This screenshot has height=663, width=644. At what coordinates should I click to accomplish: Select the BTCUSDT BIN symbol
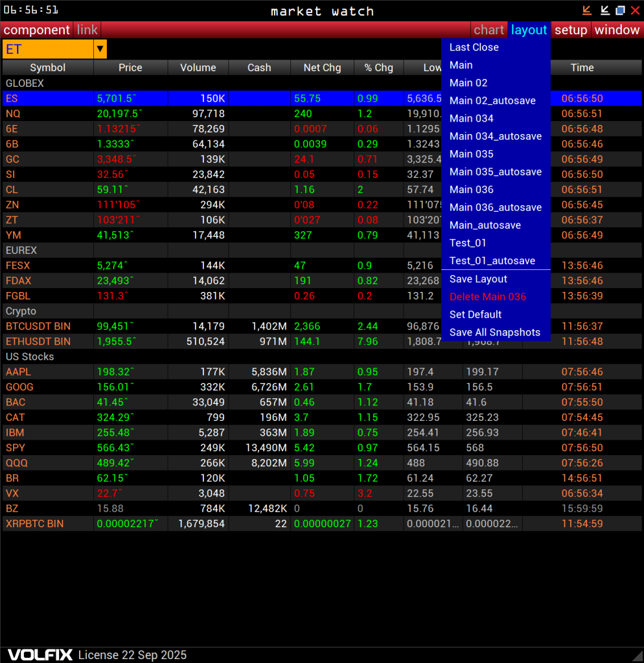click(38, 327)
